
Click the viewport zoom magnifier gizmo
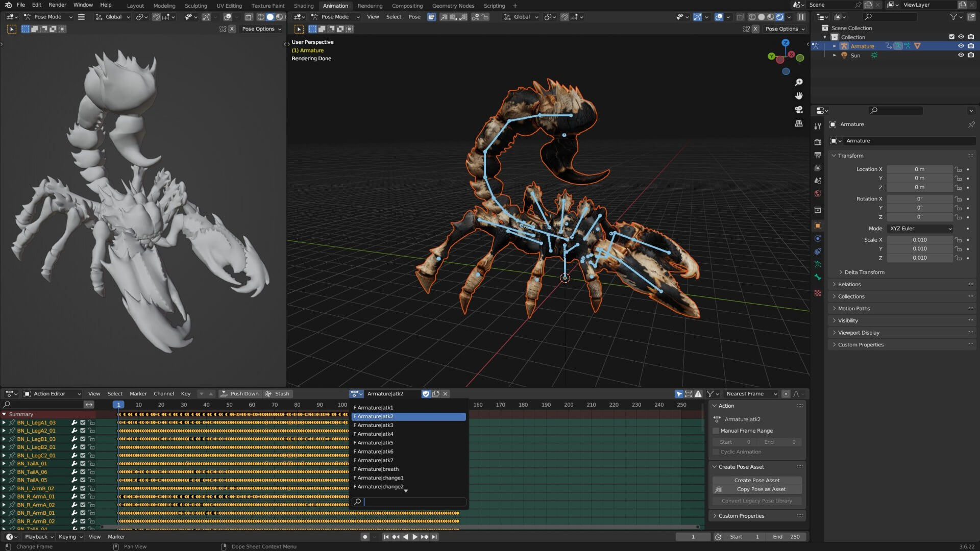pyautogui.click(x=799, y=82)
